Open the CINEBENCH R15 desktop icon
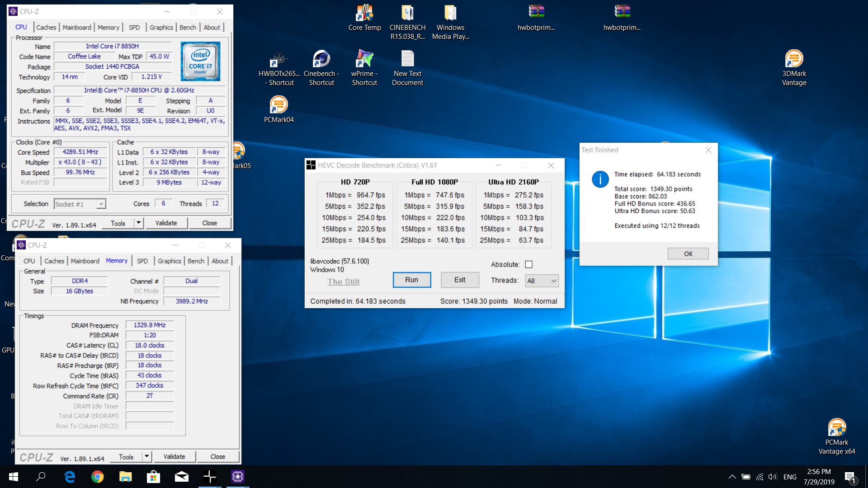Image resolution: width=868 pixels, height=488 pixels. 407,22
